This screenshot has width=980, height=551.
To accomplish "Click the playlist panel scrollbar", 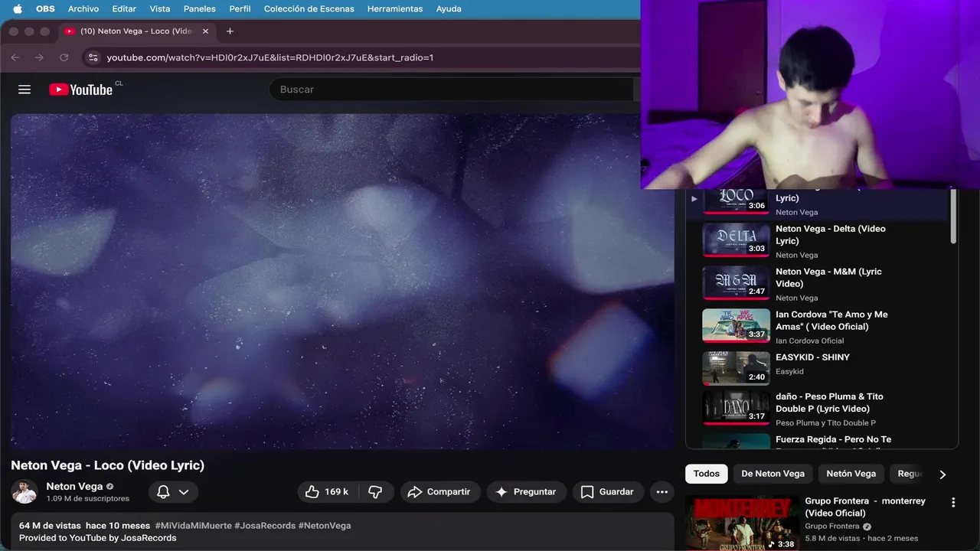I will coord(953,217).
